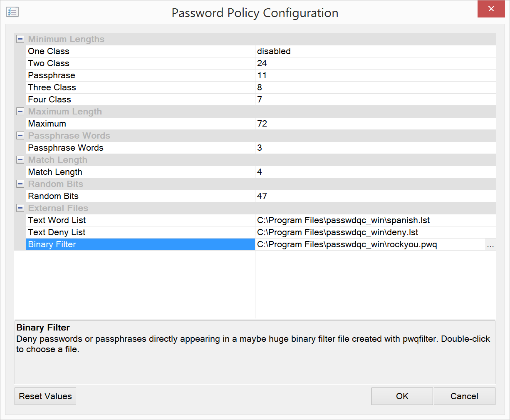Screen dimensions: 510x420
Task: Collapse the Random Bits group
Action: click(x=20, y=184)
